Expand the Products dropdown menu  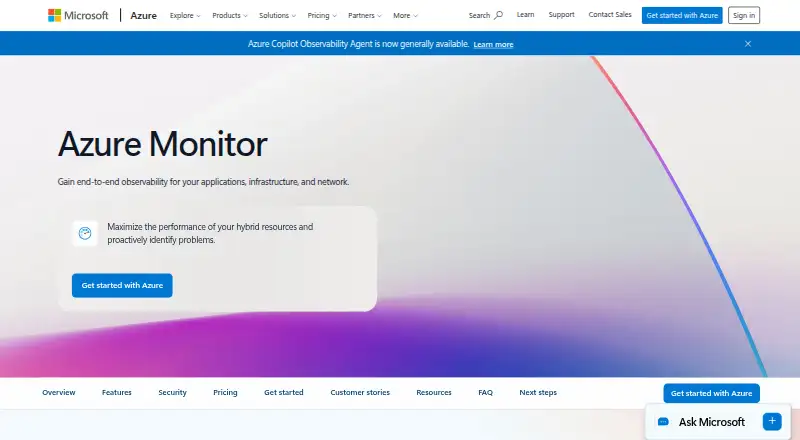point(230,15)
